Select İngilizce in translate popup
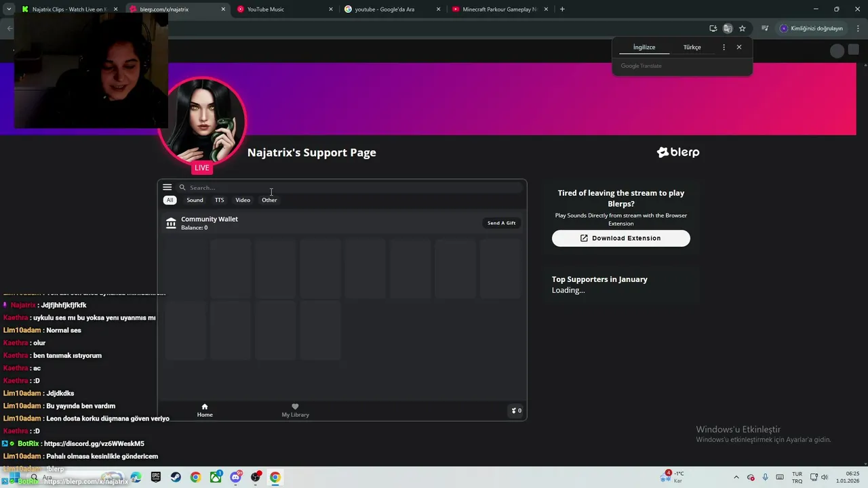 pos(644,47)
